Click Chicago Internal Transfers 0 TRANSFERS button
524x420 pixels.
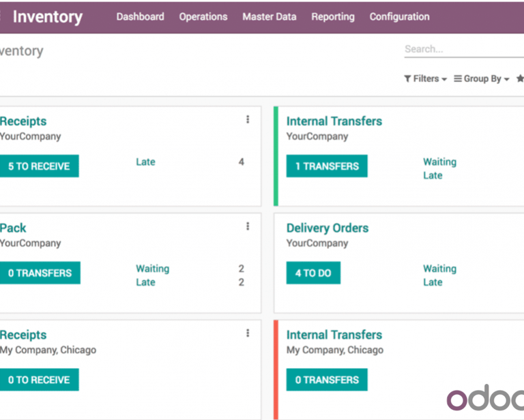(327, 380)
